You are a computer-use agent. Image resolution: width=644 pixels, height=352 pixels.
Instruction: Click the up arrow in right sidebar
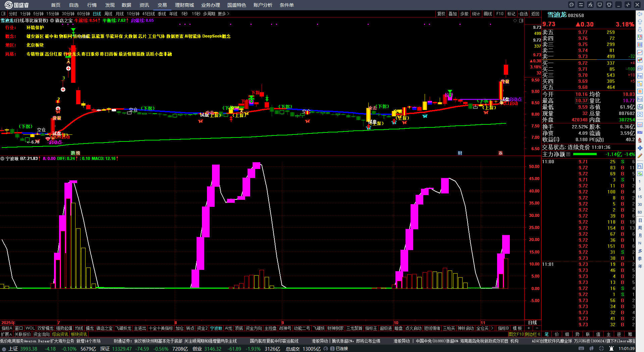[640, 22]
